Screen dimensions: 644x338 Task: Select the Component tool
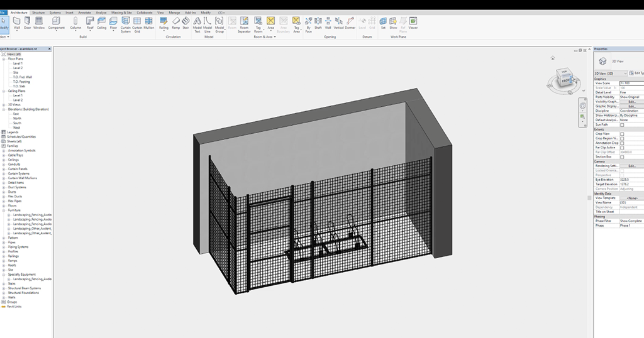click(x=56, y=23)
